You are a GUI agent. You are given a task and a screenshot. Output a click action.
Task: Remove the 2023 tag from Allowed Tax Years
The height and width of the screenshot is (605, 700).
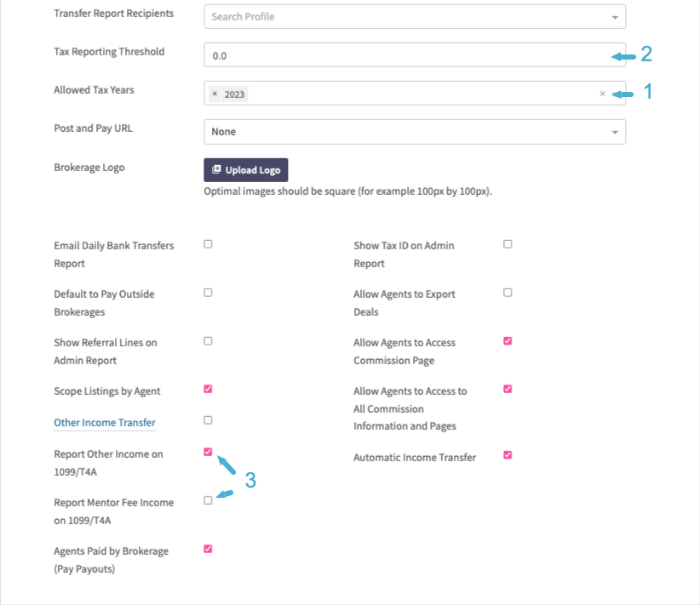tap(215, 94)
